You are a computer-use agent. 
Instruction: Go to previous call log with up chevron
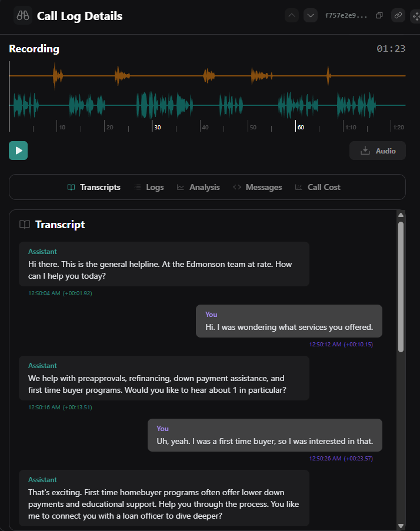[292, 15]
